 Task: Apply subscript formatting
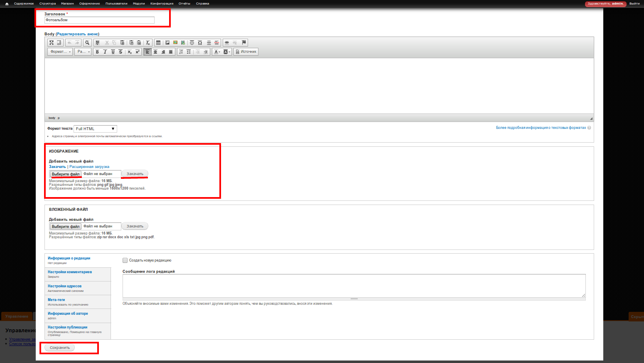[130, 52]
